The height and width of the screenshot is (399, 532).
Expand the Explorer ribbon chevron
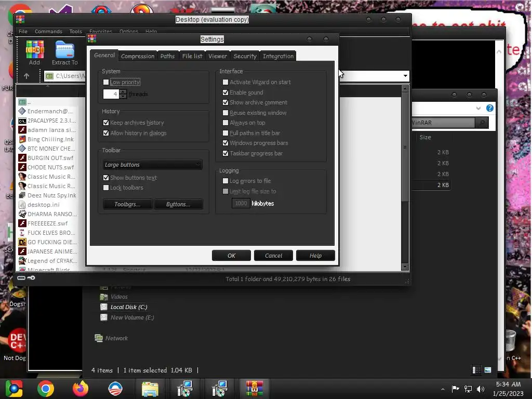(478, 108)
